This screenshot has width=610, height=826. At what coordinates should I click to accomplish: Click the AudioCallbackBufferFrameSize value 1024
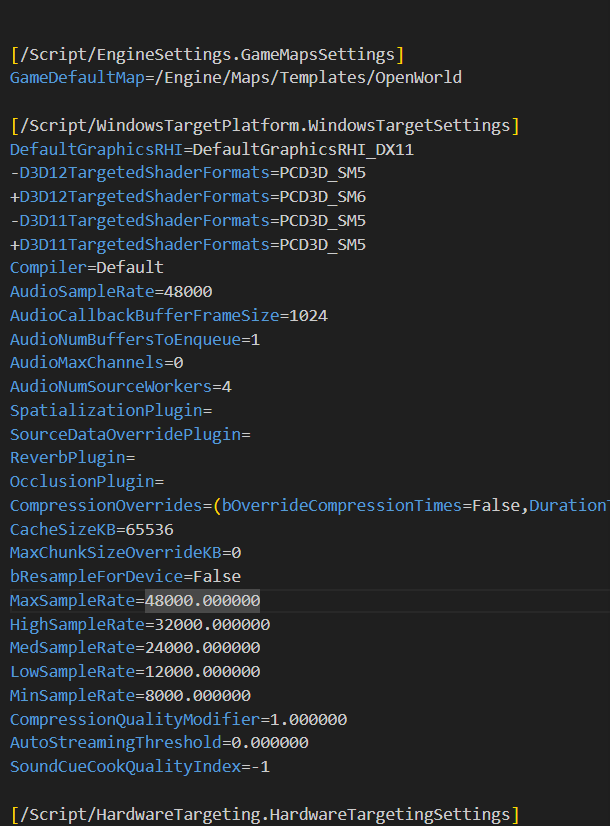pyautogui.click(x=309, y=316)
